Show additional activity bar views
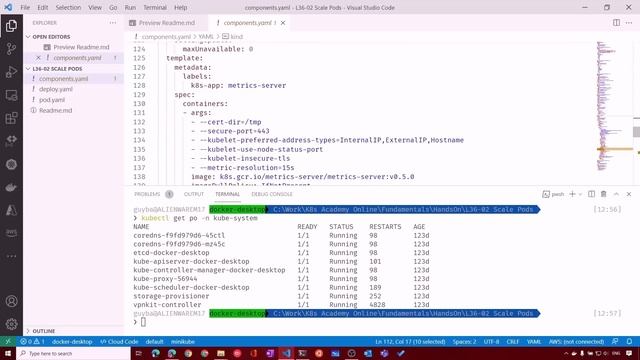This screenshot has height=360, width=640. pos(11,256)
